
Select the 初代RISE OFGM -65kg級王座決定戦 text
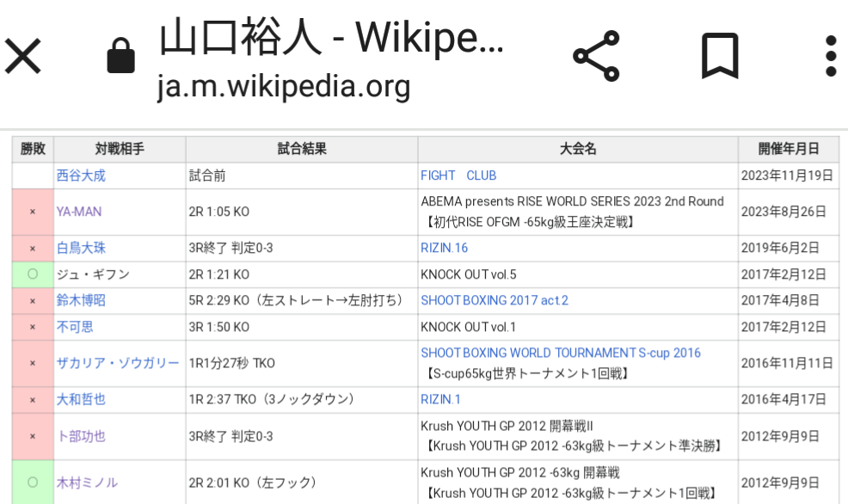point(530,222)
